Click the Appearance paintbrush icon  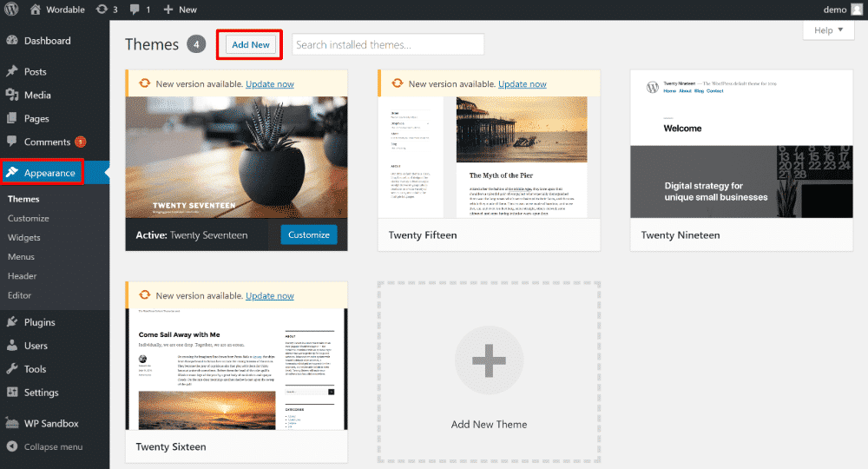pyautogui.click(x=11, y=172)
